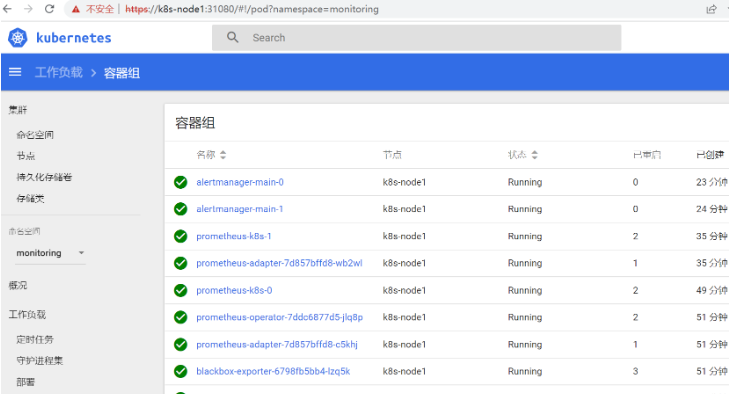Viewport: 729px width, 394px height.
Task: Sort pods by 状态 column arrows
Action: (x=535, y=155)
